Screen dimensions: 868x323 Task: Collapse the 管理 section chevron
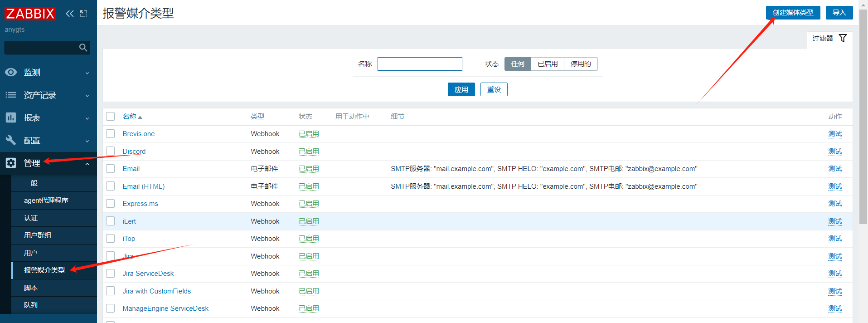87,164
